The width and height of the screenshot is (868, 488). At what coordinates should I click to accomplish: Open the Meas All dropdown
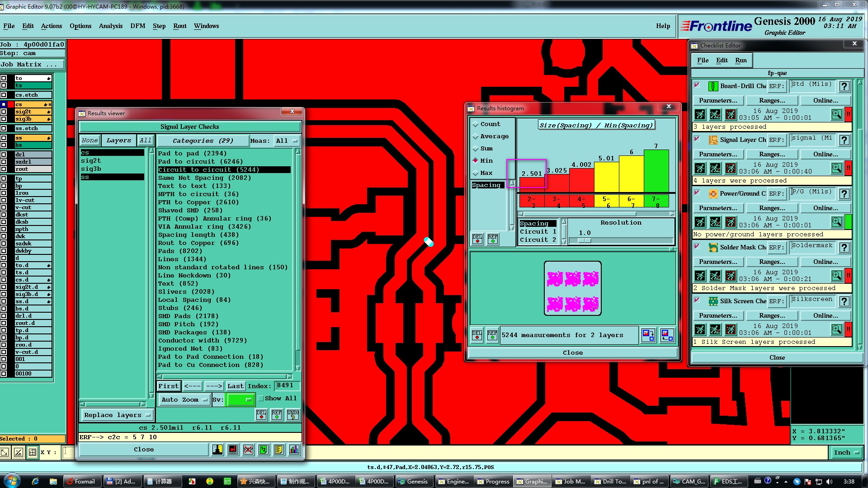pos(287,141)
